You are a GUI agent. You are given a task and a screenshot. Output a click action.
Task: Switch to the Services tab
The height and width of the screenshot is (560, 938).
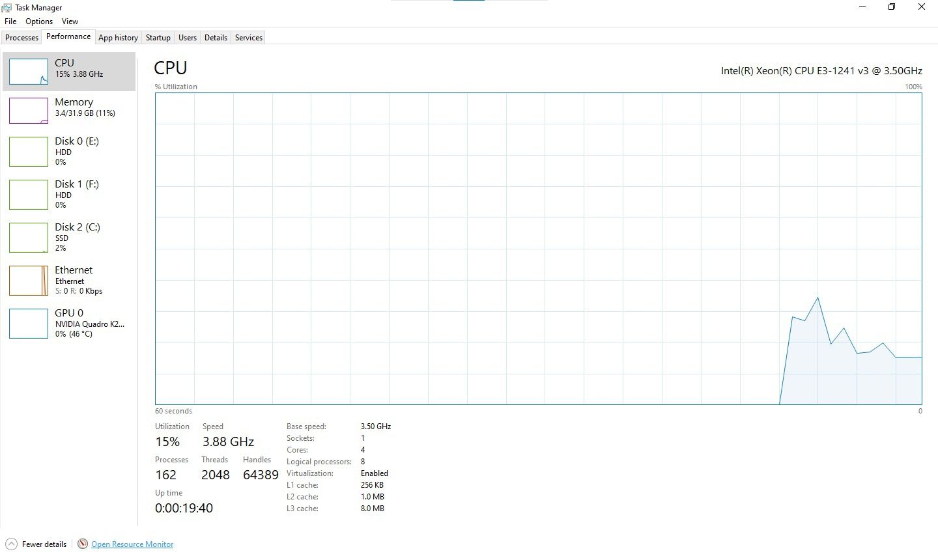click(248, 38)
